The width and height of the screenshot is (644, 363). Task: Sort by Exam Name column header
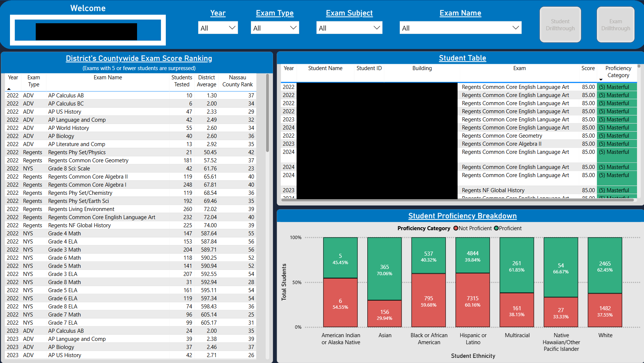click(108, 77)
